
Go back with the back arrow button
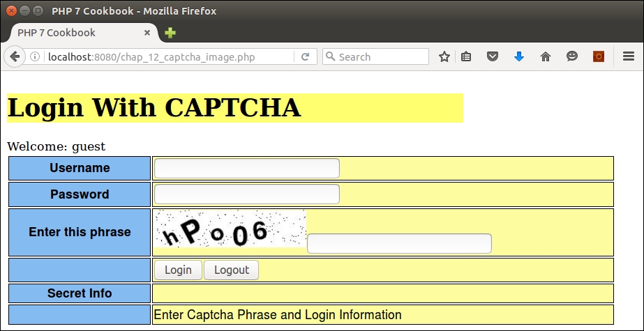tap(15, 56)
